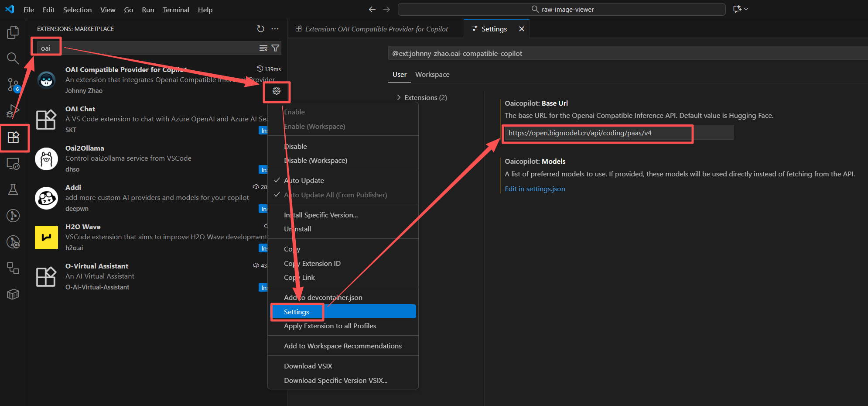The image size is (868, 406).
Task: Choose Disable (Workspace) menu entry
Action: (343, 161)
